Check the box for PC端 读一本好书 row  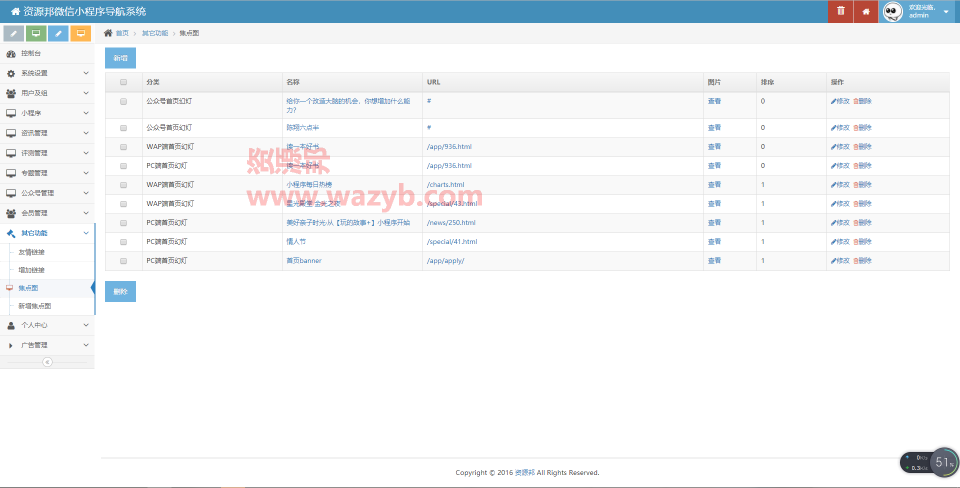coord(124,166)
